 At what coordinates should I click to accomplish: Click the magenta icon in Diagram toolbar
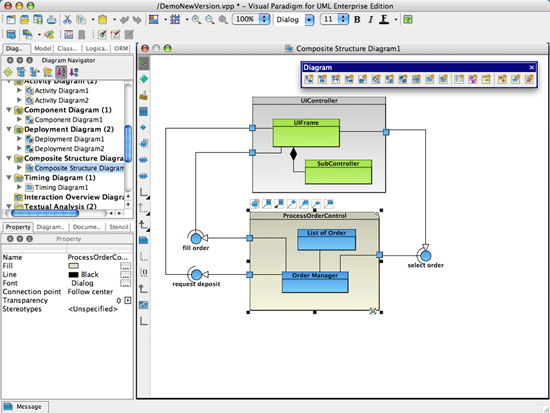coord(472,79)
